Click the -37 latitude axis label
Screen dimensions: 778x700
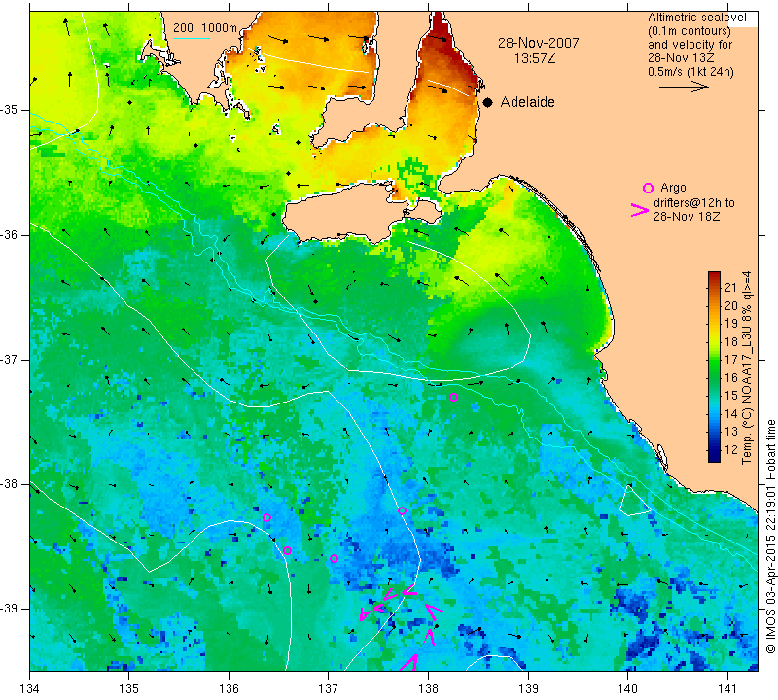point(9,359)
